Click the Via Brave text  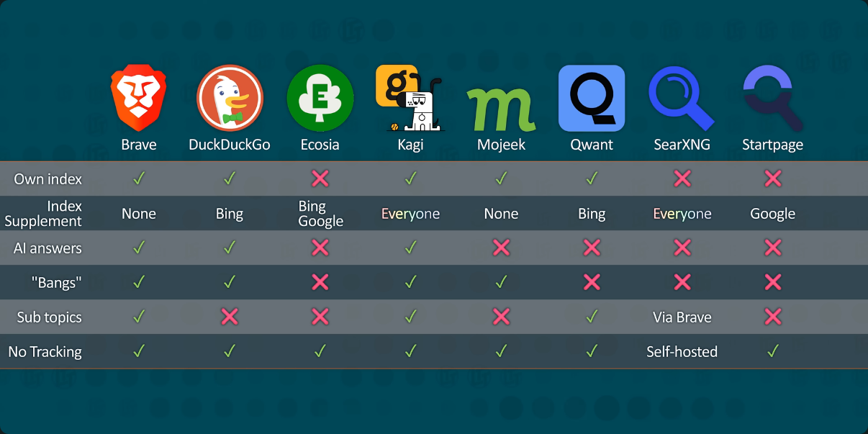click(x=682, y=317)
